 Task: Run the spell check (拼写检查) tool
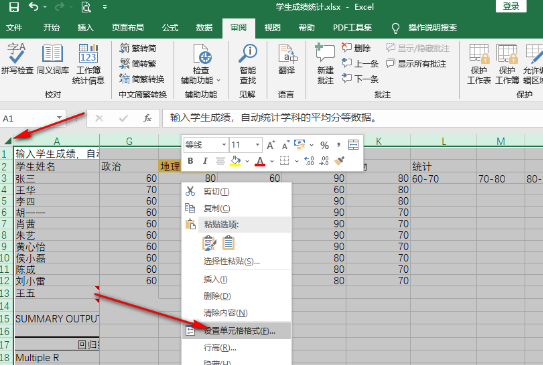(17, 59)
